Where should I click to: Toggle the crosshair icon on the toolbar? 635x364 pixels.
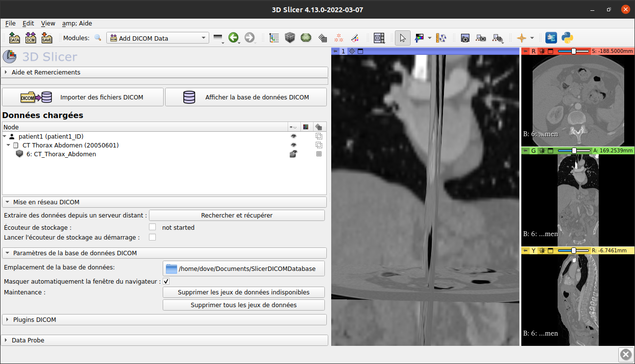(522, 37)
